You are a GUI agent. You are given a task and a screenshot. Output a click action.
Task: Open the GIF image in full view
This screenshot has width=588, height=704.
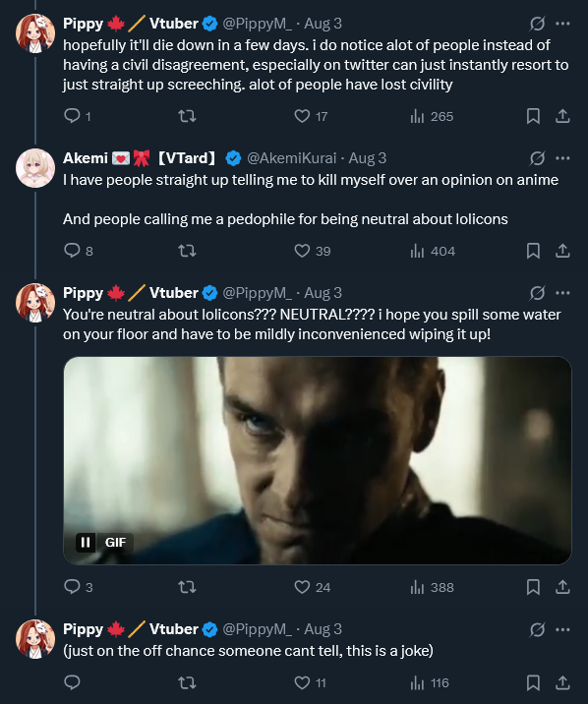(318, 460)
